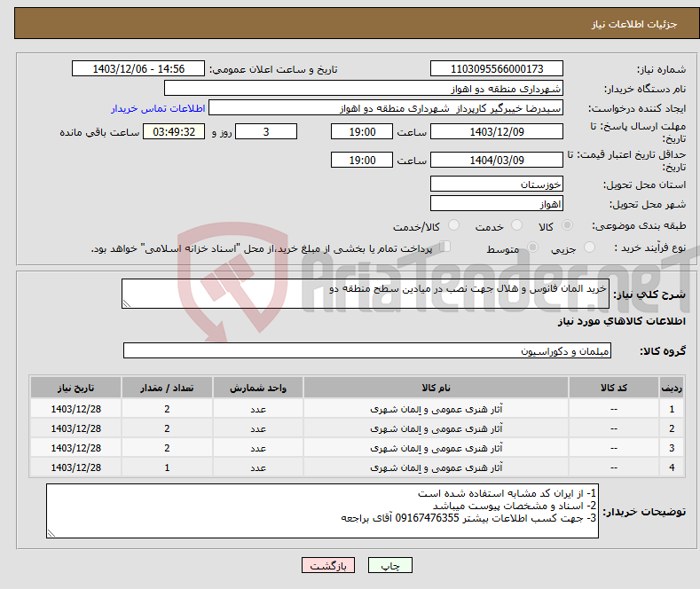Click item name in table row 1
700x589 pixels.
click(437, 409)
